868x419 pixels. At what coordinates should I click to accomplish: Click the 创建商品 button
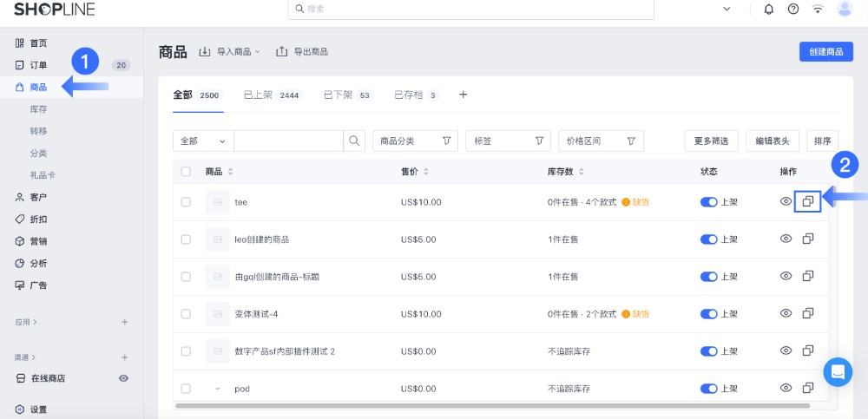(825, 52)
